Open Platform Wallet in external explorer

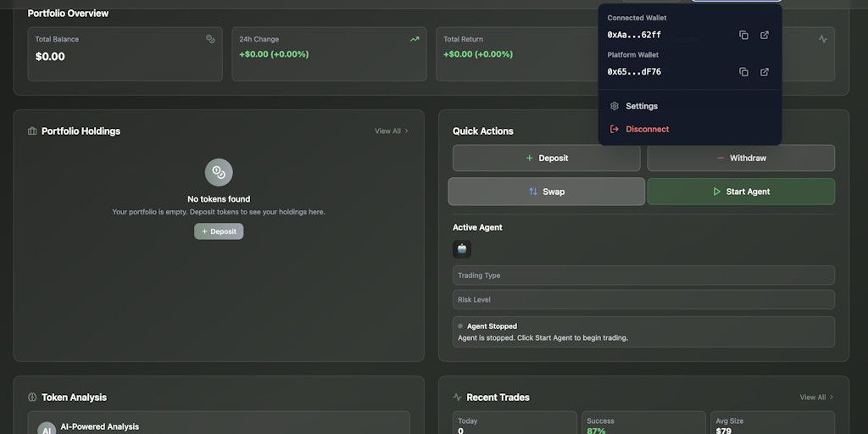[x=765, y=72]
